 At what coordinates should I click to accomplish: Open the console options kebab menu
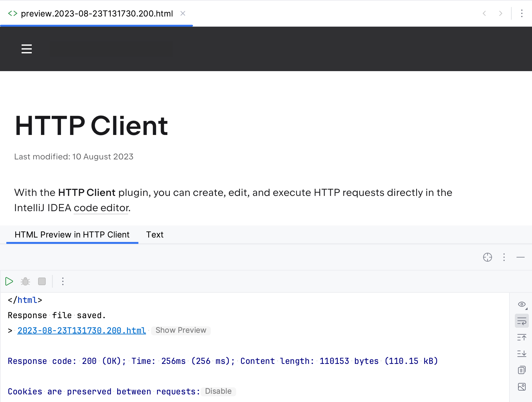click(x=63, y=281)
